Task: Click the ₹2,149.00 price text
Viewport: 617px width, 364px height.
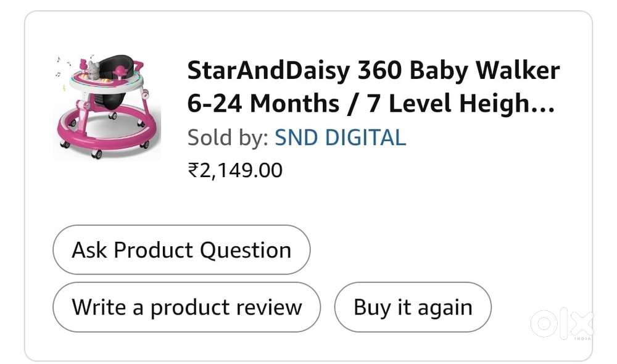Action: 235,170
